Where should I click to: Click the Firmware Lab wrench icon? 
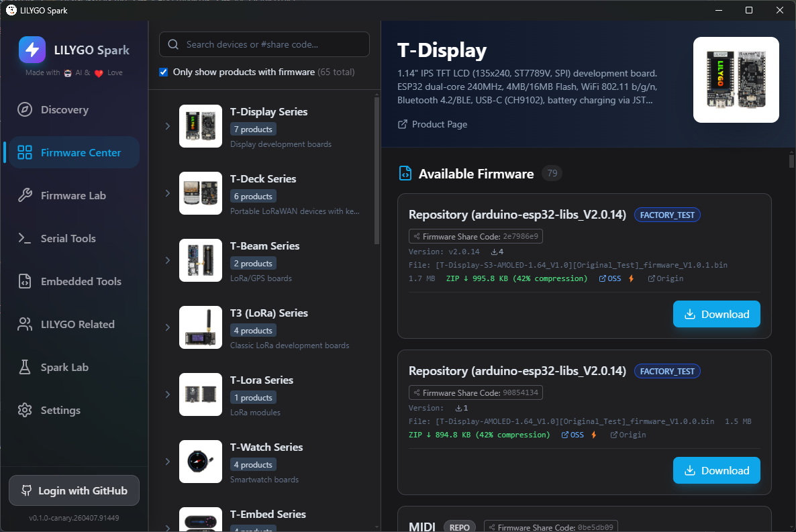click(x=25, y=196)
